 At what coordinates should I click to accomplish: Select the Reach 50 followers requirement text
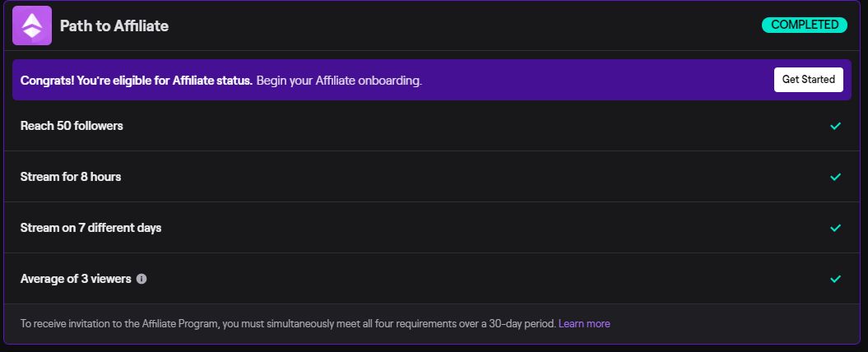pos(72,126)
